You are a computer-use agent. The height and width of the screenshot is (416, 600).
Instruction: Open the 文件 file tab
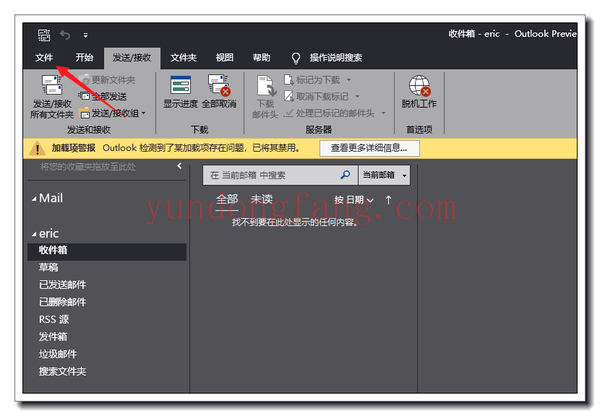(44, 58)
